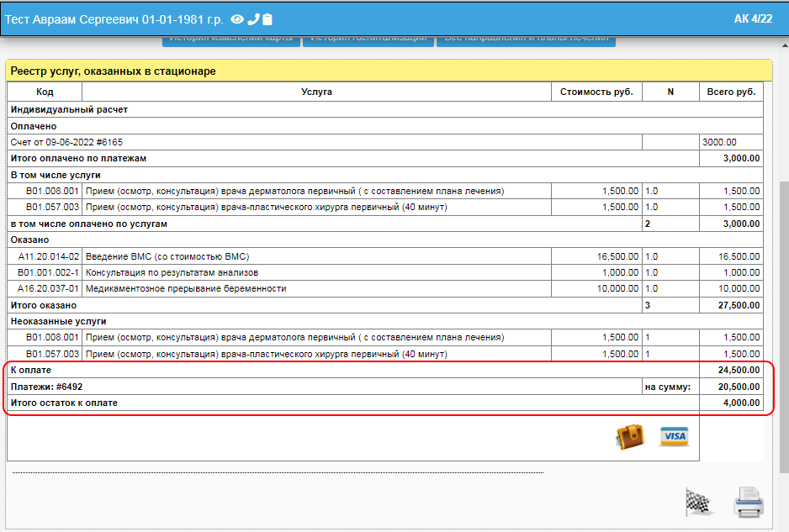Open Все направления и планы лечения
The image size is (789, 532).
pyautogui.click(x=526, y=40)
